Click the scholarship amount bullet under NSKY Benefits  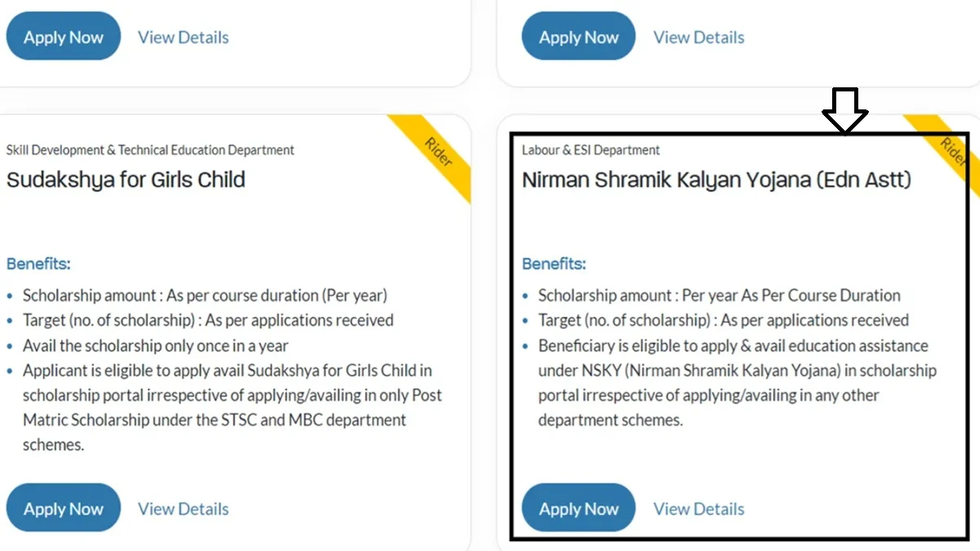point(719,295)
